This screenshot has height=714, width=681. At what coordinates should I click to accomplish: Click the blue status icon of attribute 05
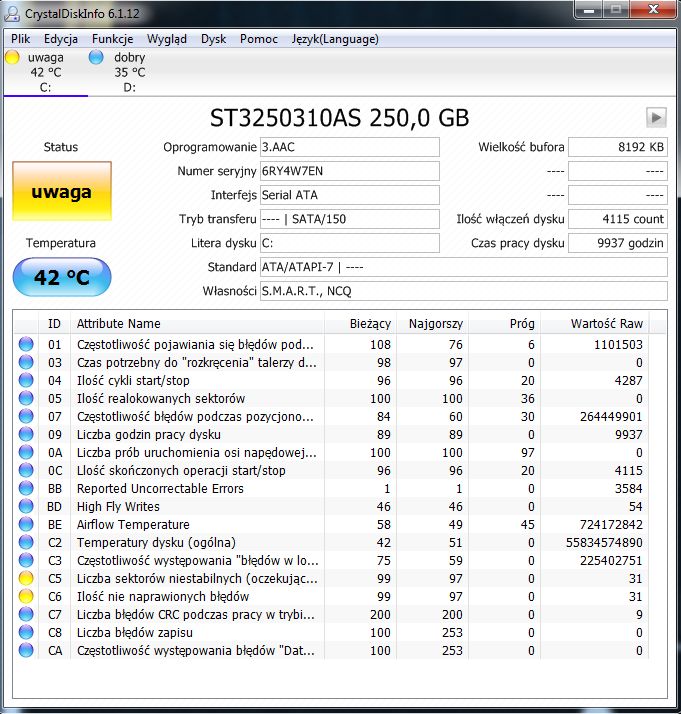(26, 398)
